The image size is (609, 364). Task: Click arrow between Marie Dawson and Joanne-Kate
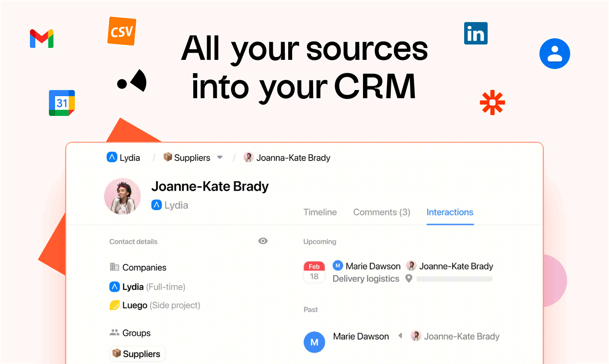[400, 336]
